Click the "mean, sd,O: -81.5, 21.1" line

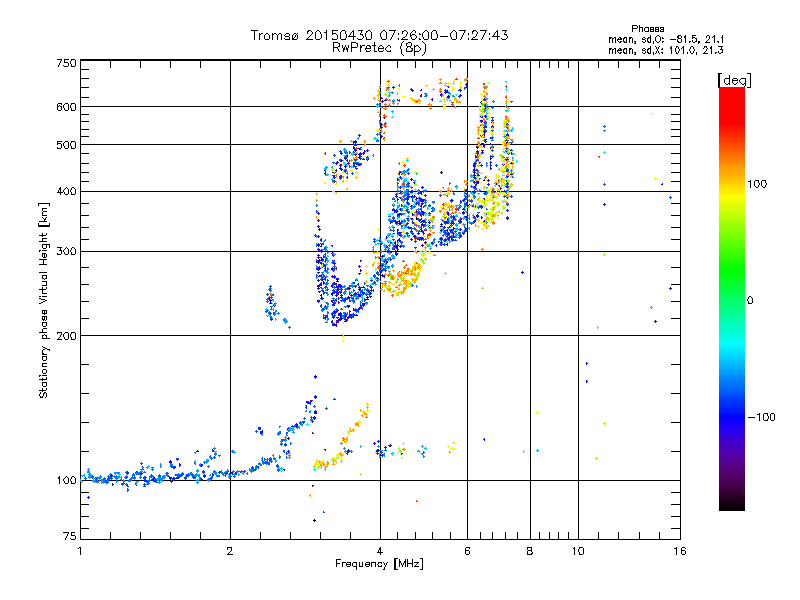tap(666, 39)
